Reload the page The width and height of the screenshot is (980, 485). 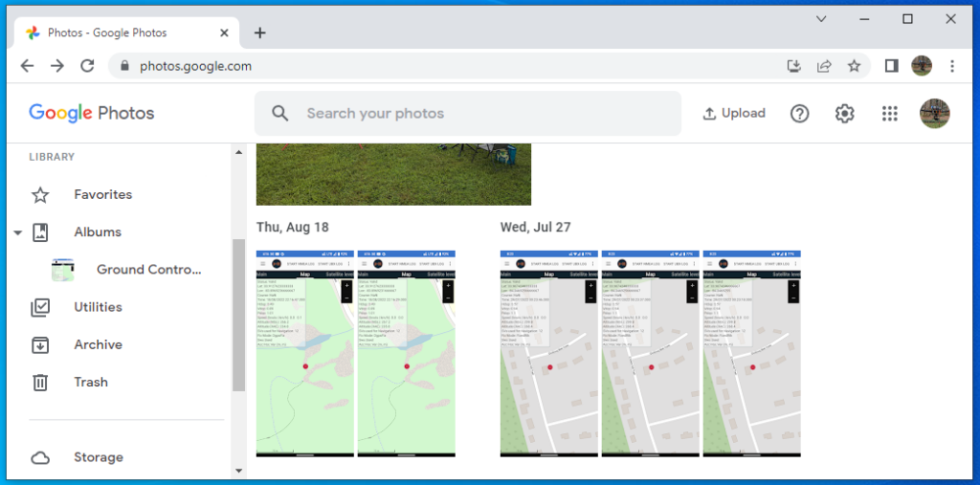[x=87, y=66]
